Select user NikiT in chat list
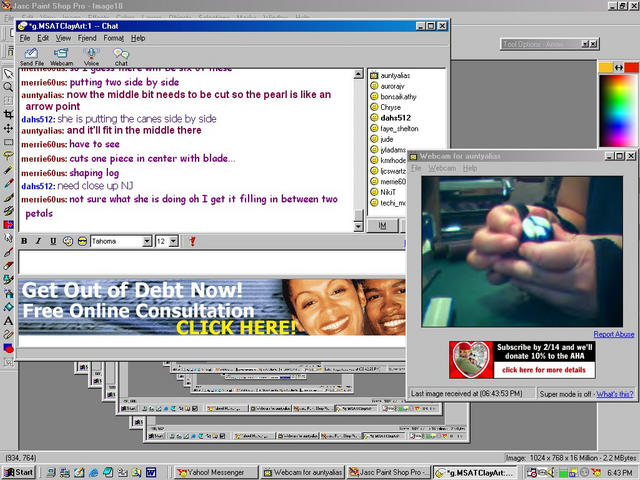The image size is (640, 480). point(388,192)
